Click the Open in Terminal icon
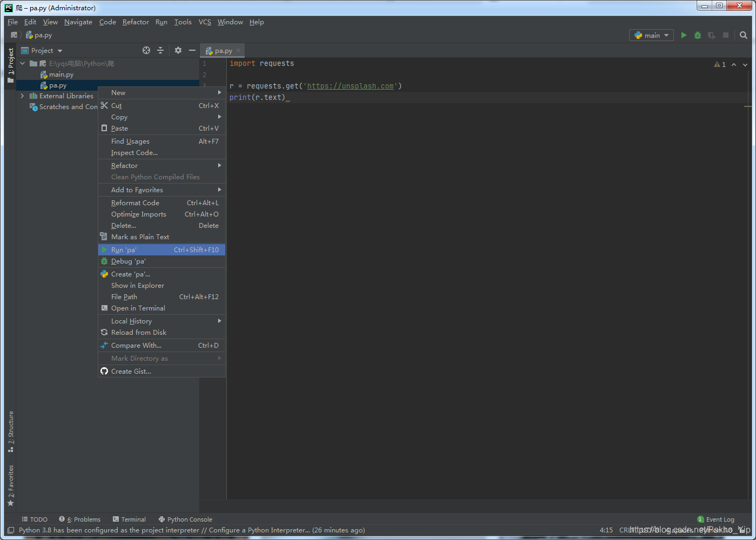This screenshot has width=756, height=540. coord(104,308)
